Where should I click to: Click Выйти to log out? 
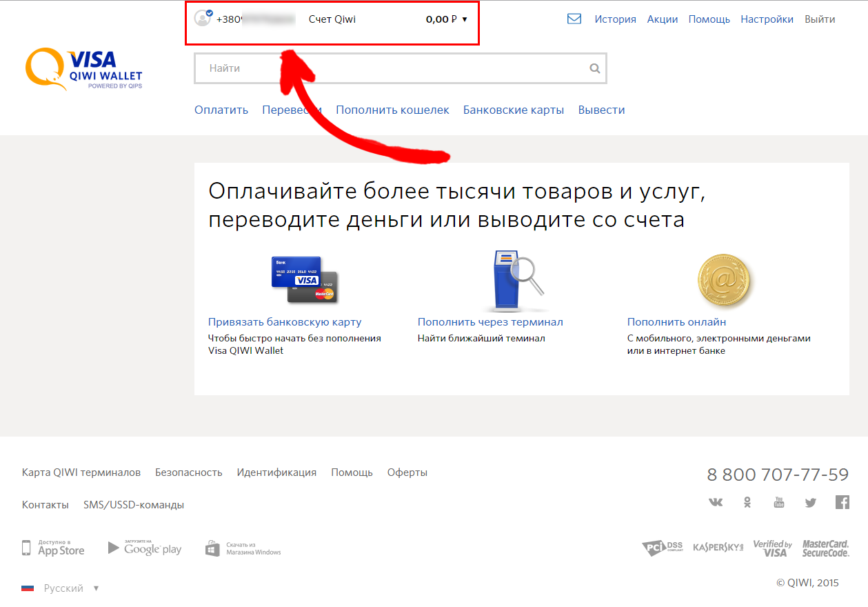(x=820, y=19)
